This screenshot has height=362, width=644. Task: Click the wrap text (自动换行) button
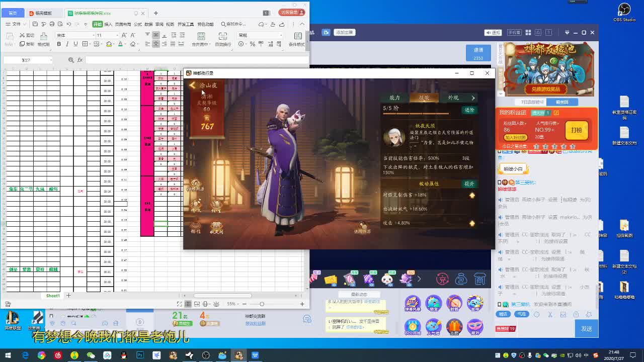pos(223,39)
